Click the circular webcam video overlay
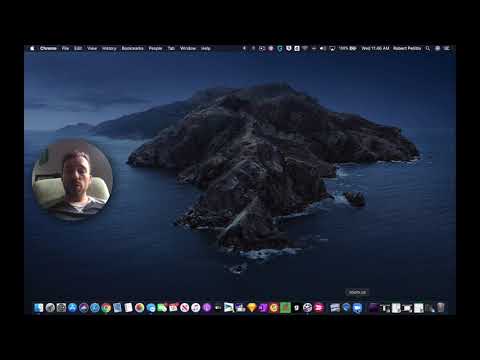 72,179
